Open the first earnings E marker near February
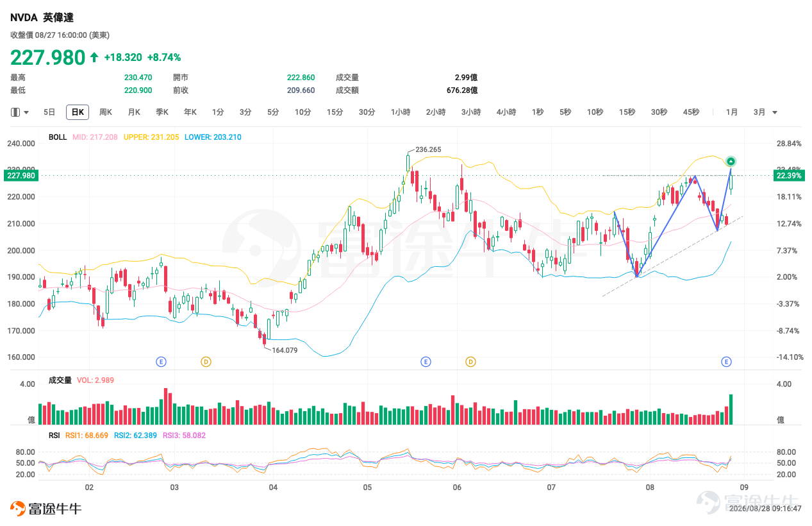This screenshot has width=812, height=526. click(x=162, y=362)
